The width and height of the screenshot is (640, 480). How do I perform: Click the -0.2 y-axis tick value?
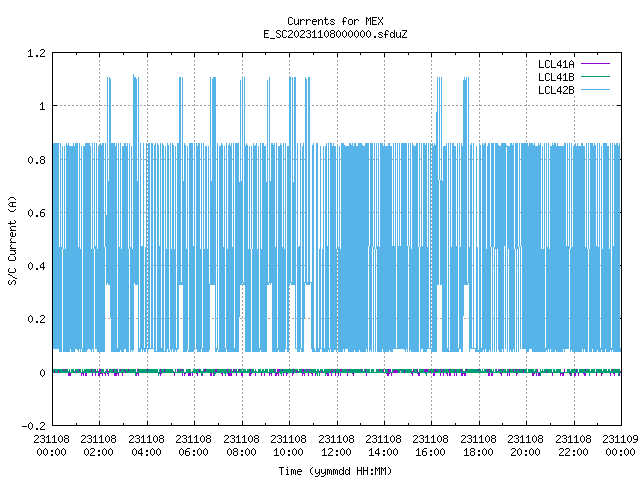33,426
